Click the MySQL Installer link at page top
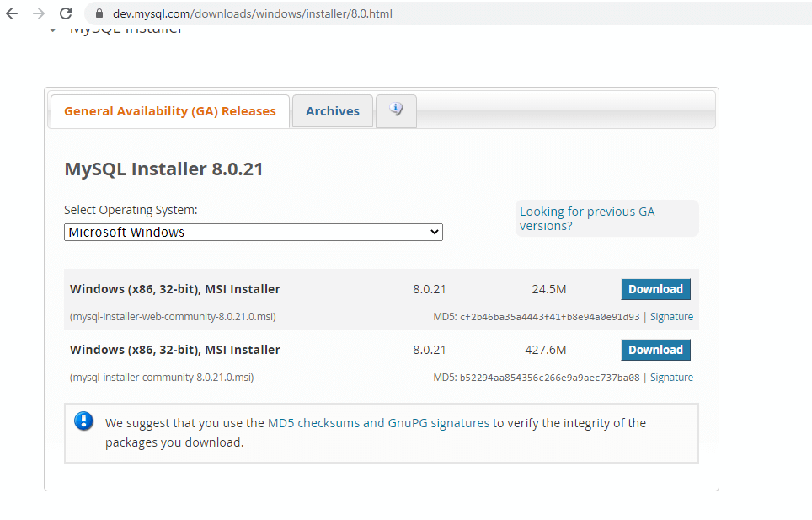The image size is (812, 520). (x=127, y=27)
